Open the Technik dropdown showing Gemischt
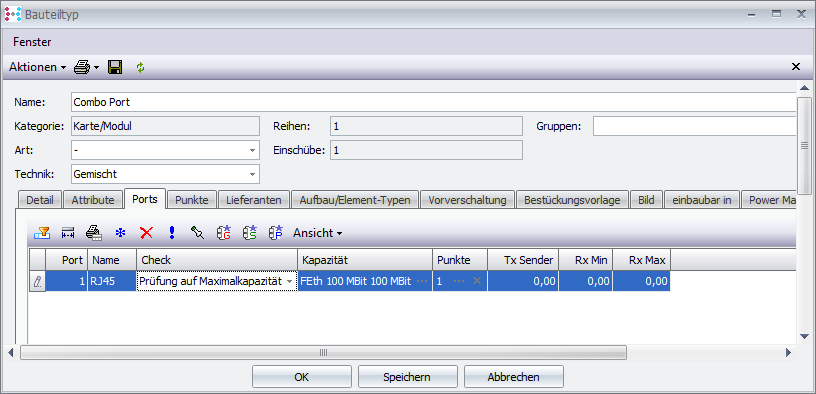 tap(252, 174)
